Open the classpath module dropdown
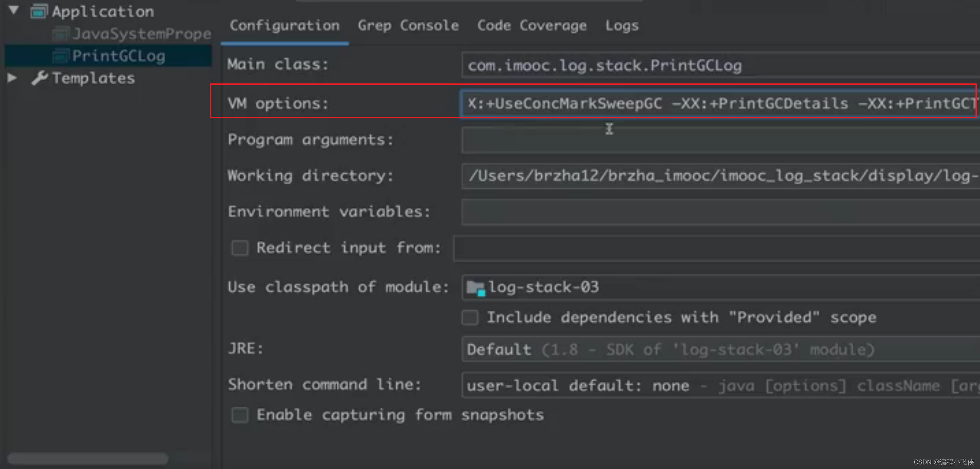 [721, 287]
